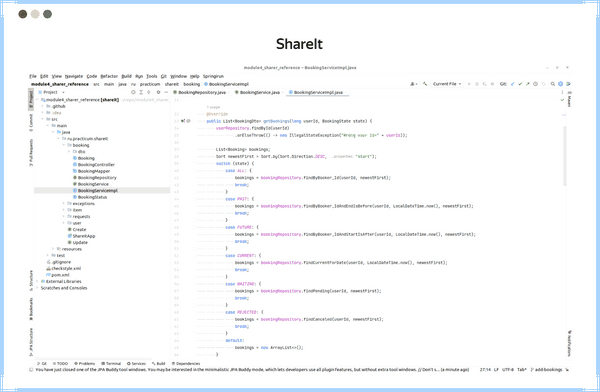Expand the .github folder
The height and width of the screenshot is (392, 600).
coord(43,106)
